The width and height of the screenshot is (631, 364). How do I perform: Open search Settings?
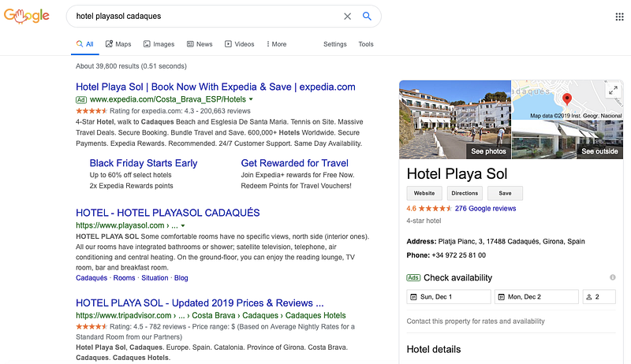pyautogui.click(x=334, y=44)
